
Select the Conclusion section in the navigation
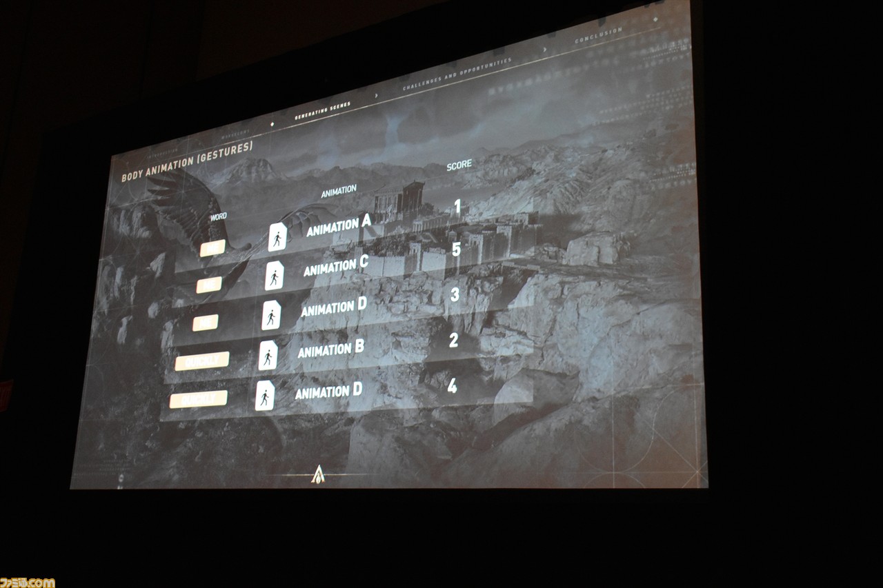pos(598,36)
